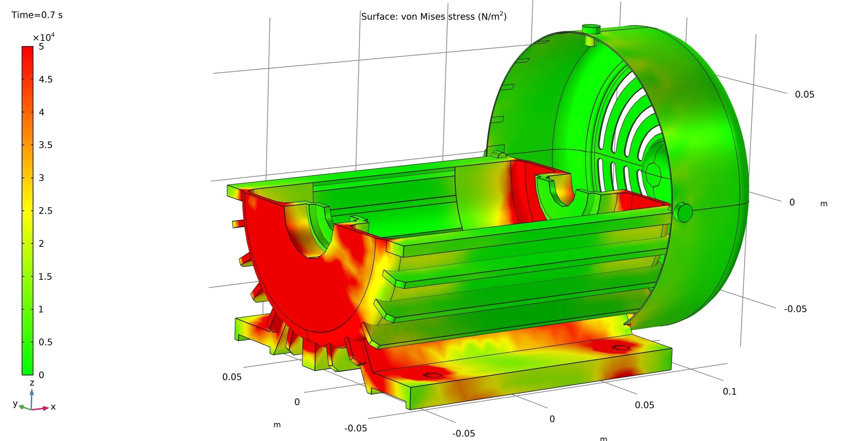Click the 0 tick at bottom of color legend
The image size is (868, 441).
click(x=41, y=375)
